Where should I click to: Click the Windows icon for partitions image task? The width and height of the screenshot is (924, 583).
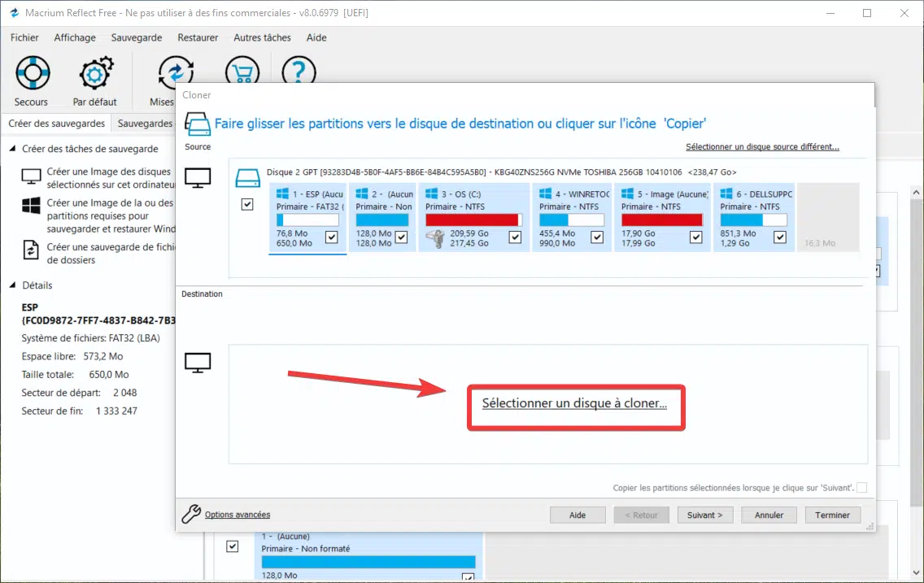click(31, 206)
